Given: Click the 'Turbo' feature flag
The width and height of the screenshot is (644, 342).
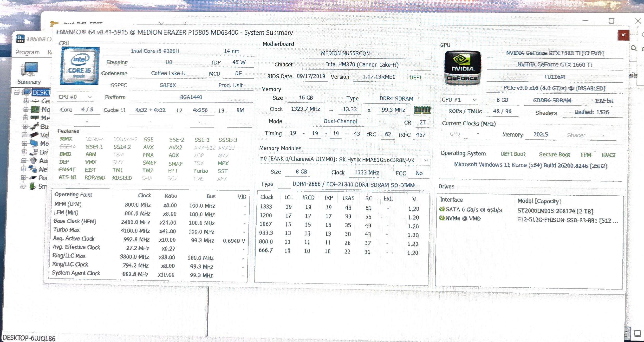Looking at the screenshot, I should (201, 171).
